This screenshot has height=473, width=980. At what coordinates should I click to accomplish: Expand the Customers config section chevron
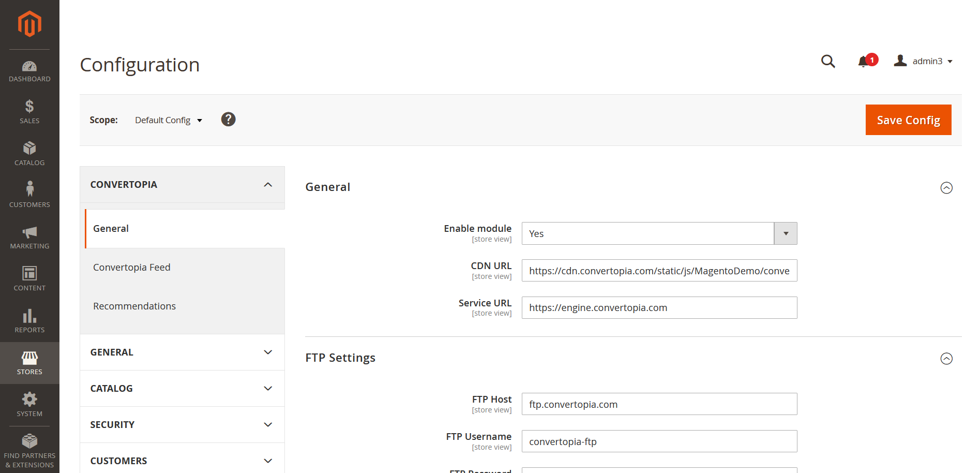(268, 461)
